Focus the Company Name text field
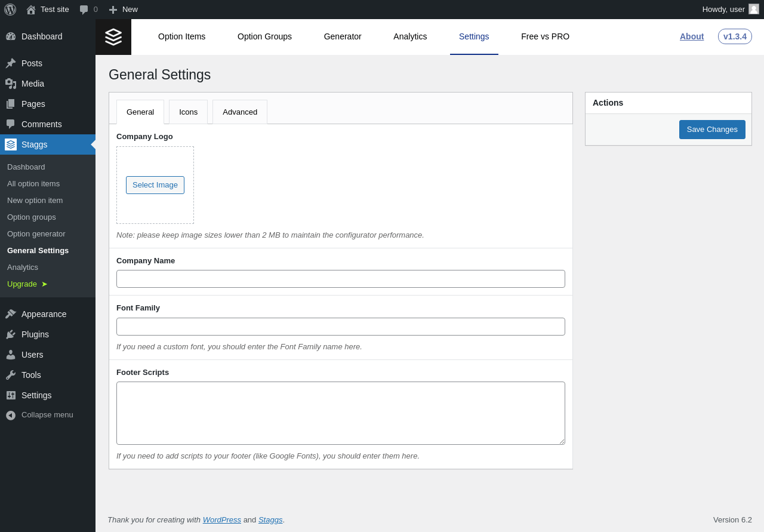The height and width of the screenshot is (532, 764). 340,279
